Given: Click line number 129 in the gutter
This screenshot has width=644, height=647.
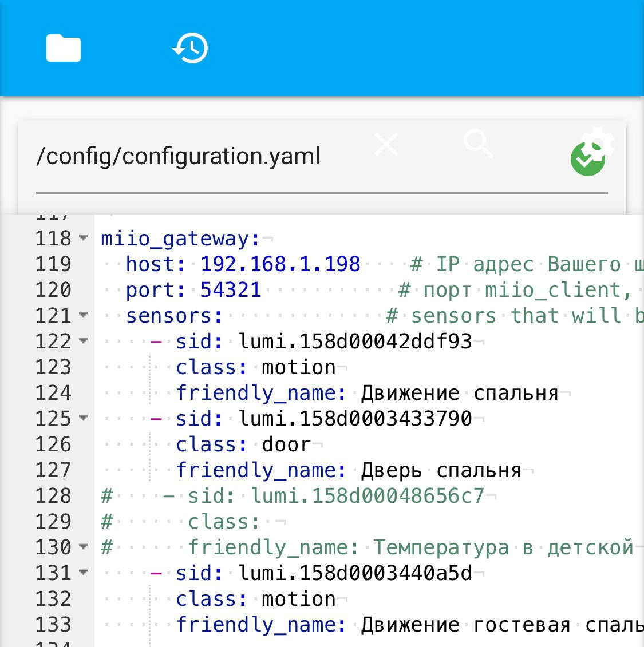Looking at the screenshot, I should click(53, 522).
